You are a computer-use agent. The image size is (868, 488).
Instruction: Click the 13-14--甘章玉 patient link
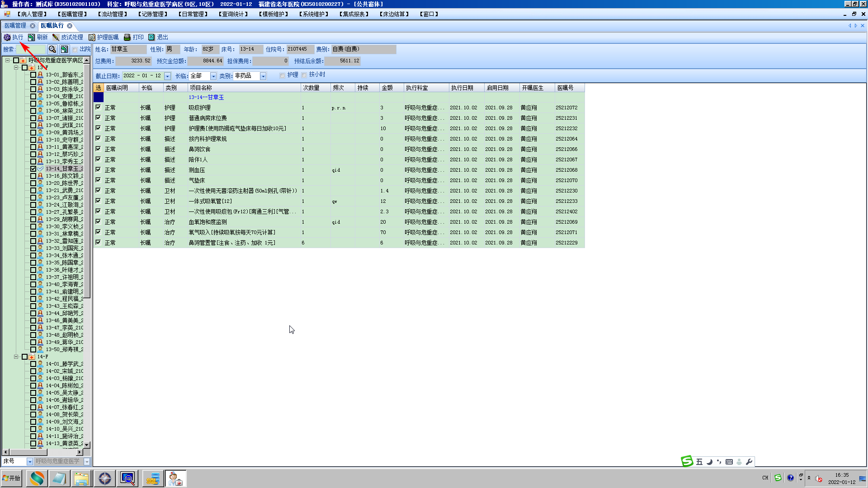206,97
